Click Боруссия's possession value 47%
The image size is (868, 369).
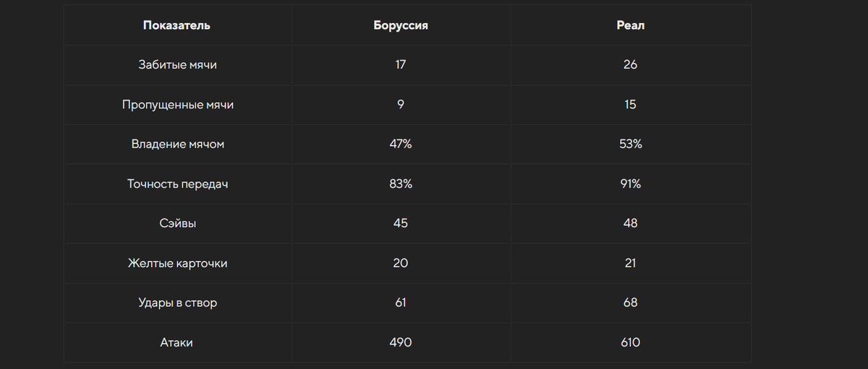click(401, 144)
